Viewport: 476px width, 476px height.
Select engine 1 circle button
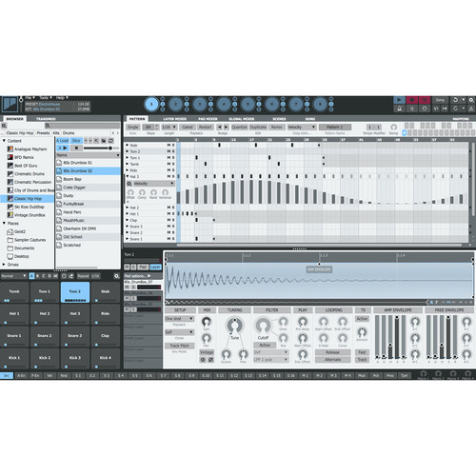tap(151, 104)
